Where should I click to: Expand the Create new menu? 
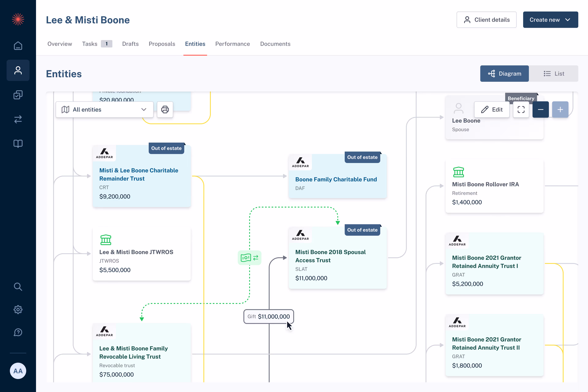(550, 20)
